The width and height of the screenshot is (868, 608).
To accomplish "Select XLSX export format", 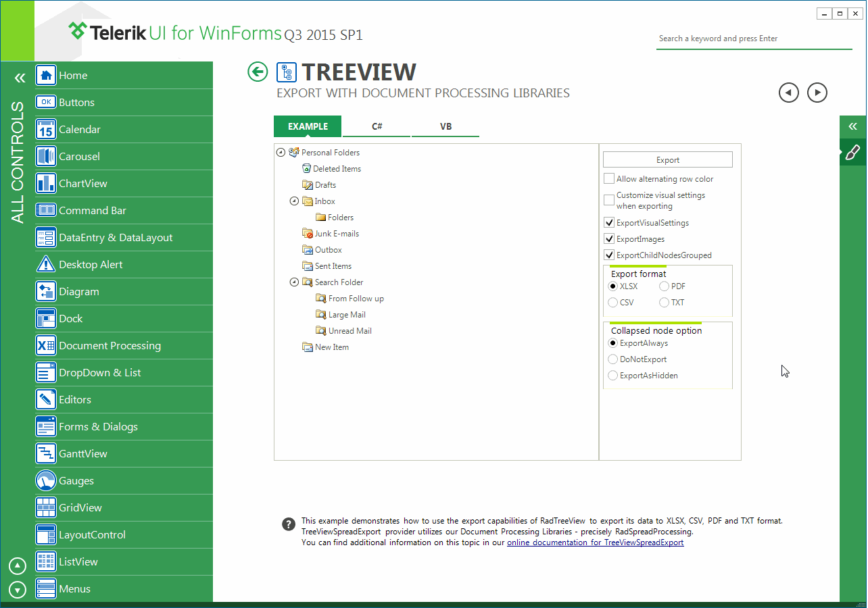I will click(x=613, y=286).
